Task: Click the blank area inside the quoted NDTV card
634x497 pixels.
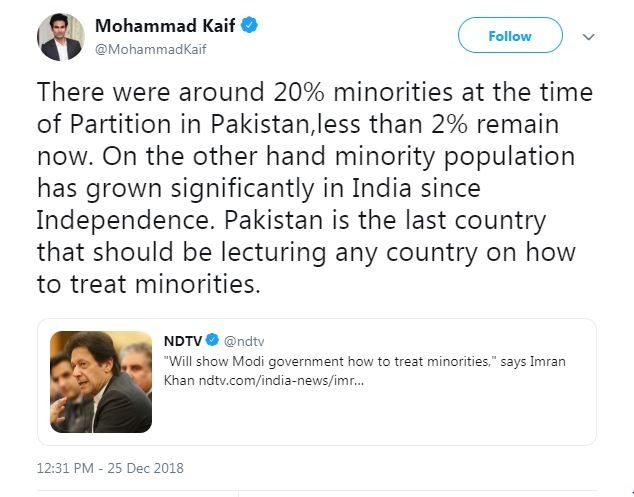Action: [372, 417]
